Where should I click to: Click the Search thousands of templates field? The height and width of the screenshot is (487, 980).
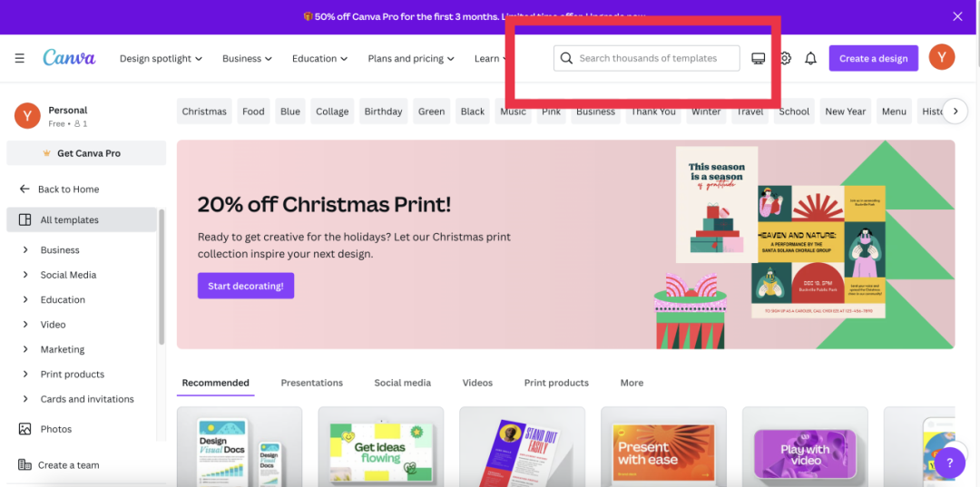click(x=647, y=58)
